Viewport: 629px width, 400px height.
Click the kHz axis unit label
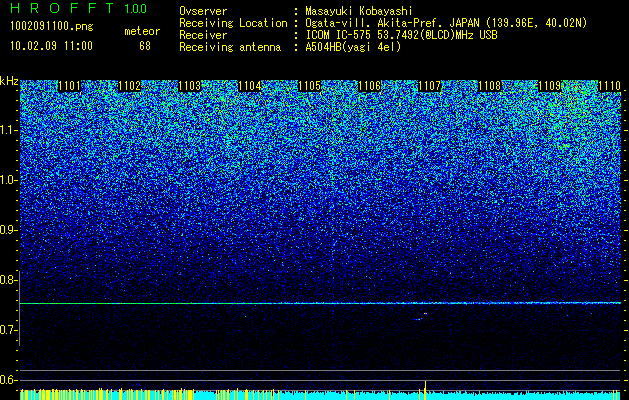tap(9, 81)
